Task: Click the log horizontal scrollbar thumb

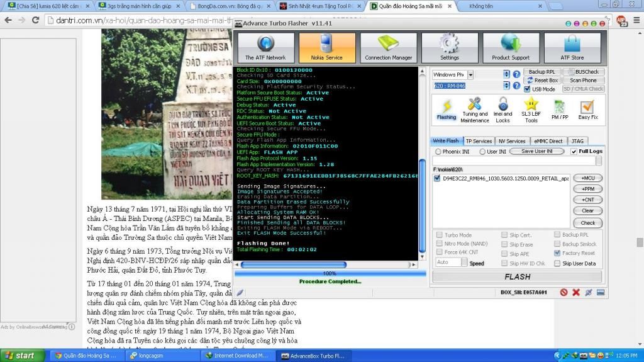Action: click(x=294, y=264)
